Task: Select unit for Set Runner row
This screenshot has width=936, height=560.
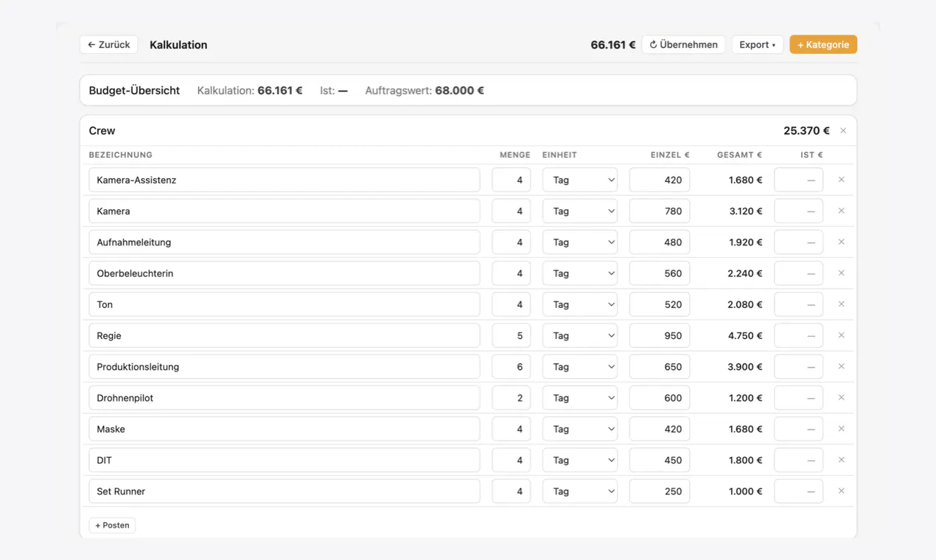Action: tap(580, 491)
